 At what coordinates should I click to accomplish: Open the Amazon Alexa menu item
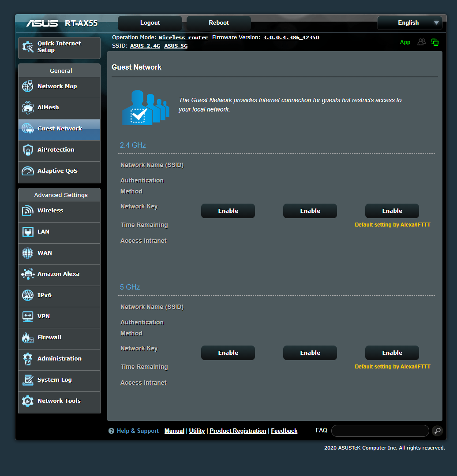pos(59,275)
